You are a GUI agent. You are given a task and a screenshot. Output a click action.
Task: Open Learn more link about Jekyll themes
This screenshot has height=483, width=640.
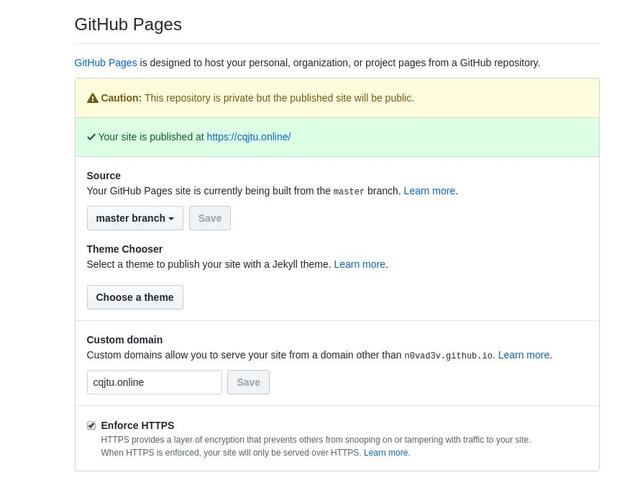359,264
